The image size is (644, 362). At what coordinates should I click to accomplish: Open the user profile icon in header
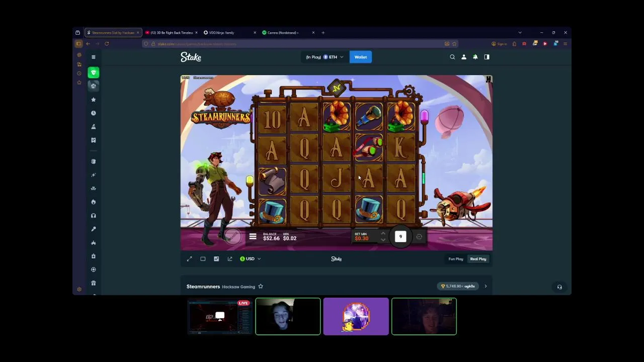[x=464, y=57]
